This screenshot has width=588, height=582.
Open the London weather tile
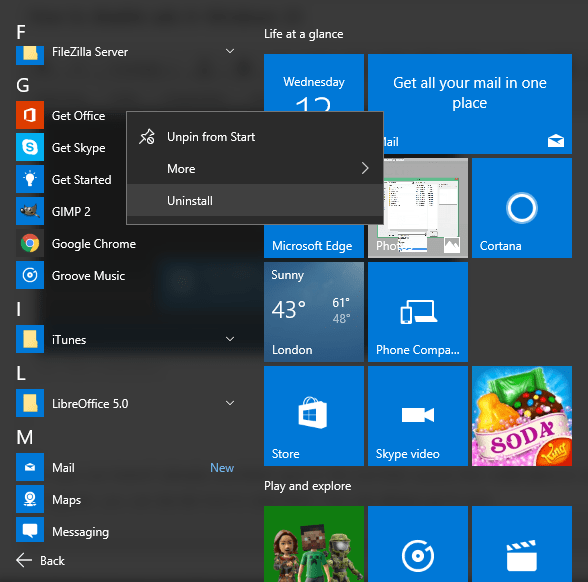coord(314,312)
